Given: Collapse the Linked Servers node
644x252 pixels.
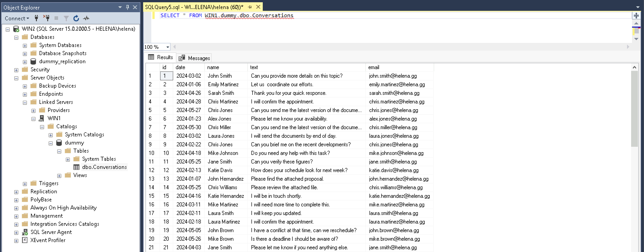Looking at the screenshot, I should point(25,102).
